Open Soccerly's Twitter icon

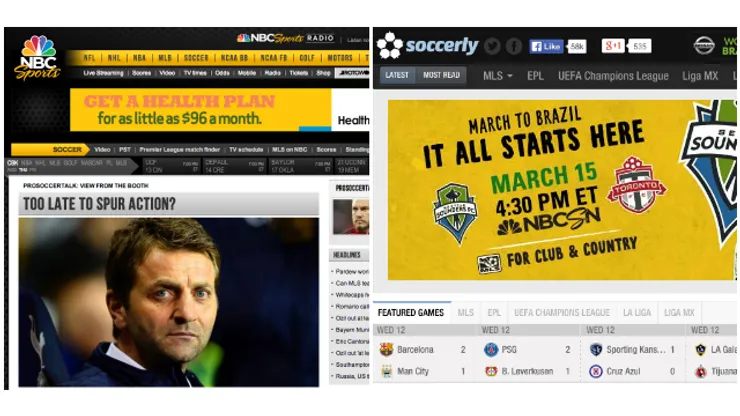[x=492, y=46]
